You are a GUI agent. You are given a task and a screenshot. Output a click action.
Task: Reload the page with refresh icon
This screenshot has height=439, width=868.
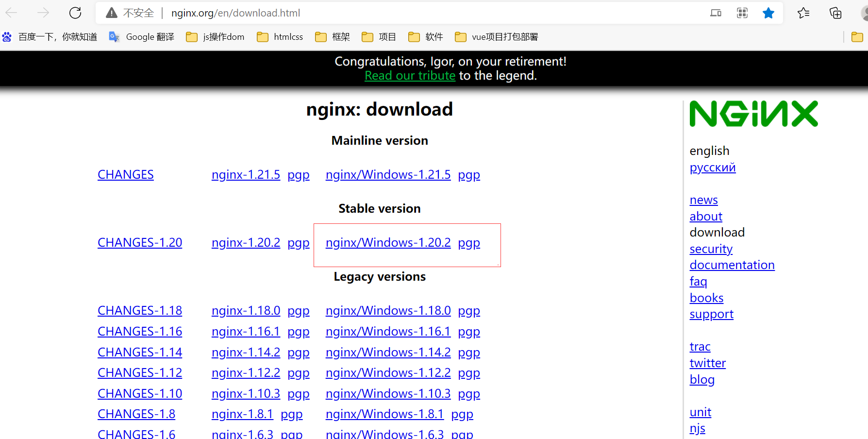point(75,13)
